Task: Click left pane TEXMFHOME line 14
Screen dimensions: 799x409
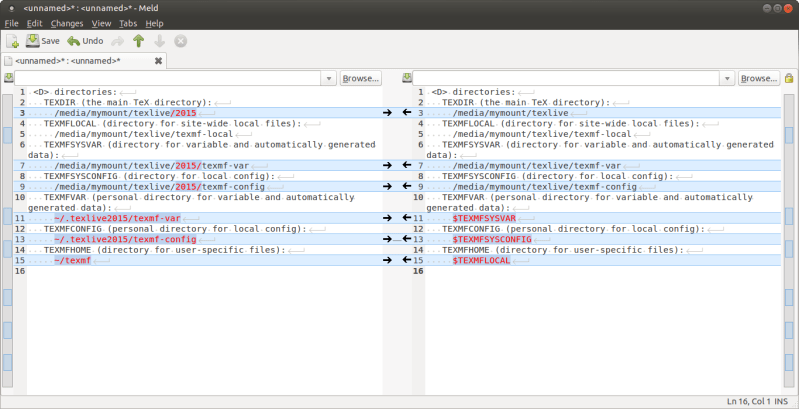Action: click(x=166, y=250)
